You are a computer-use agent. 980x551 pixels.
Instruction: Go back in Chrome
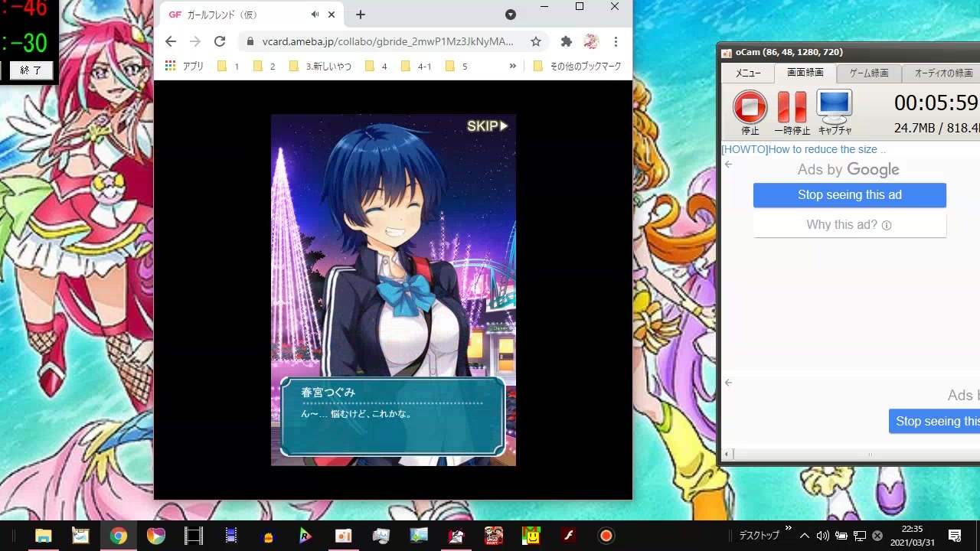tap(171, 41)
